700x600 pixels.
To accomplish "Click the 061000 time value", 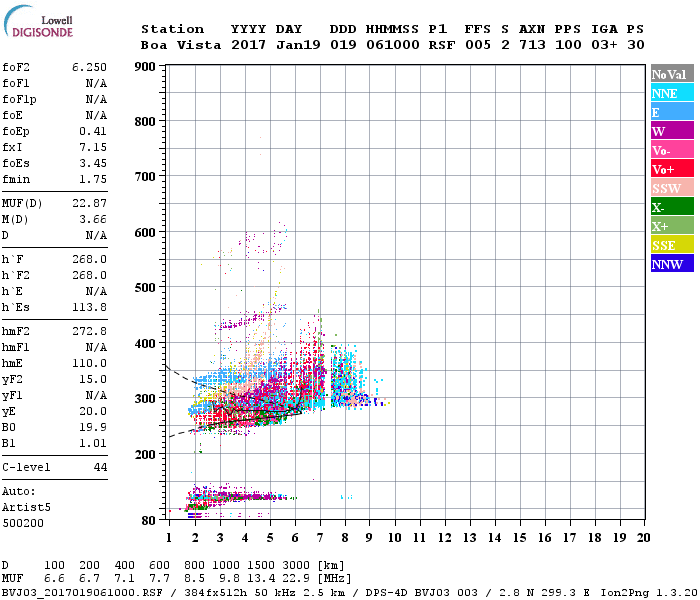I will [392, 45].
